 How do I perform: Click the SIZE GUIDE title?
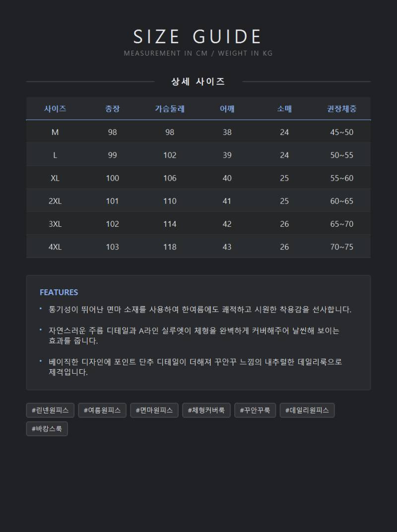point(197,36)
